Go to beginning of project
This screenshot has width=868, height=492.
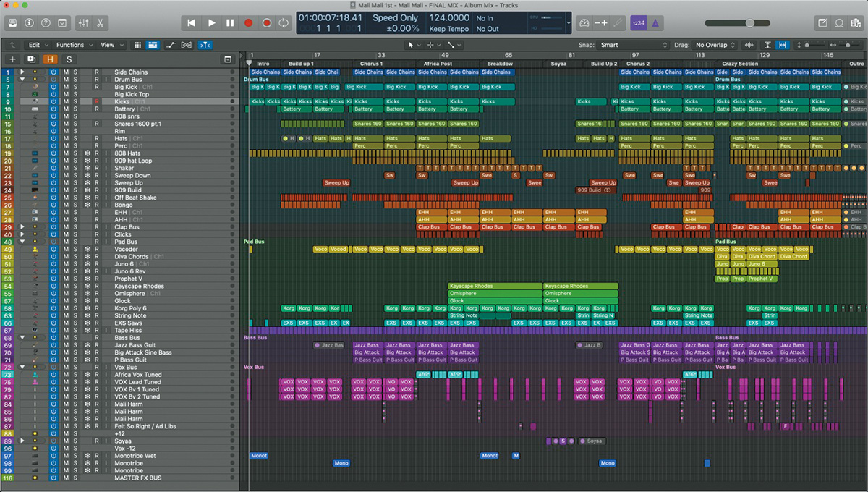[x=192, y=23]
